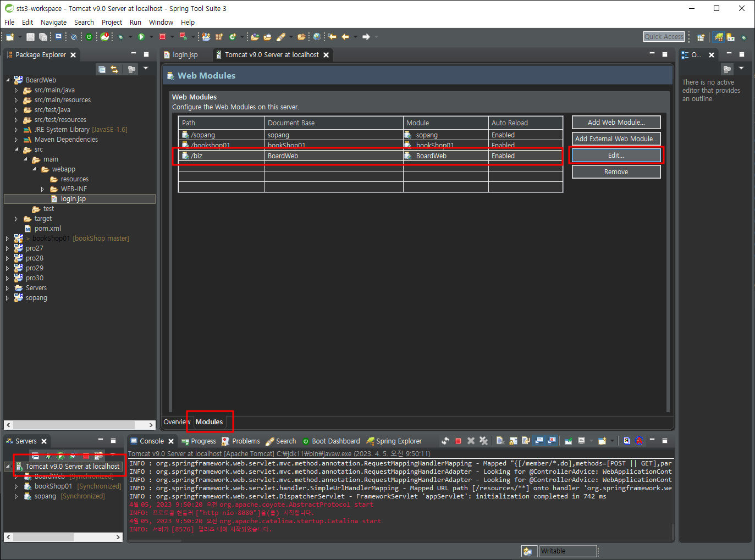Open the Open Console dropdown arrow

(612, 441)
